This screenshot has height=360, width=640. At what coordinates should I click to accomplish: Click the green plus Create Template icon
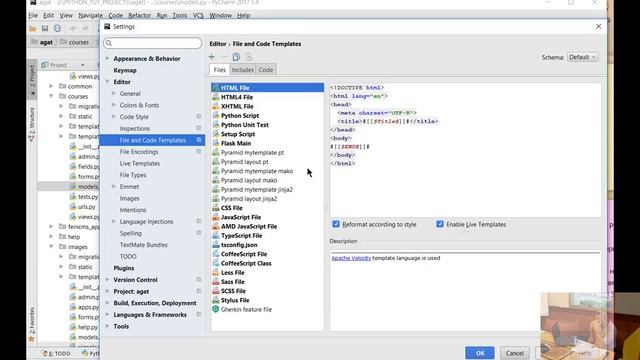point(211,57)
